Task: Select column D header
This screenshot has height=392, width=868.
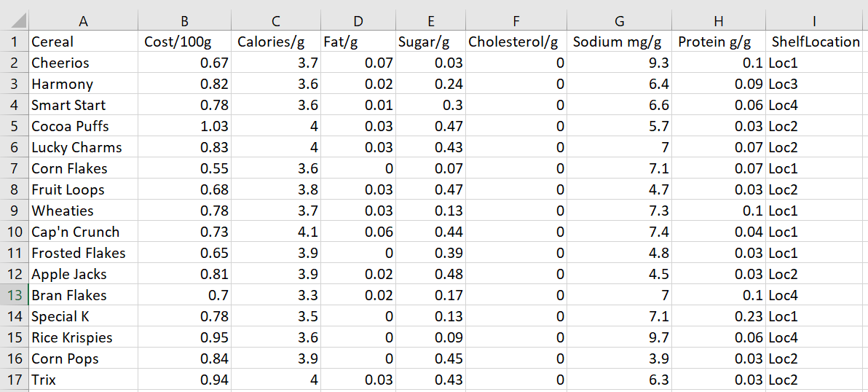Action: click(x=358, y=20)
